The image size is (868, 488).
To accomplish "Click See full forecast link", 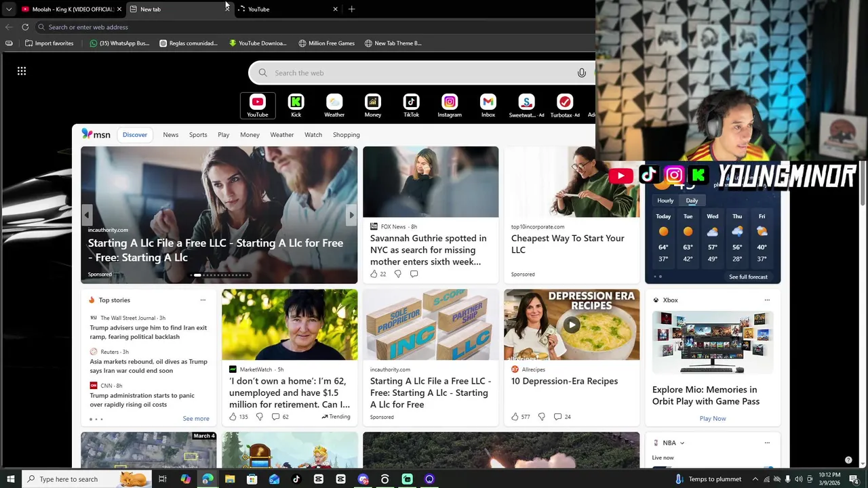I will 748,277.
